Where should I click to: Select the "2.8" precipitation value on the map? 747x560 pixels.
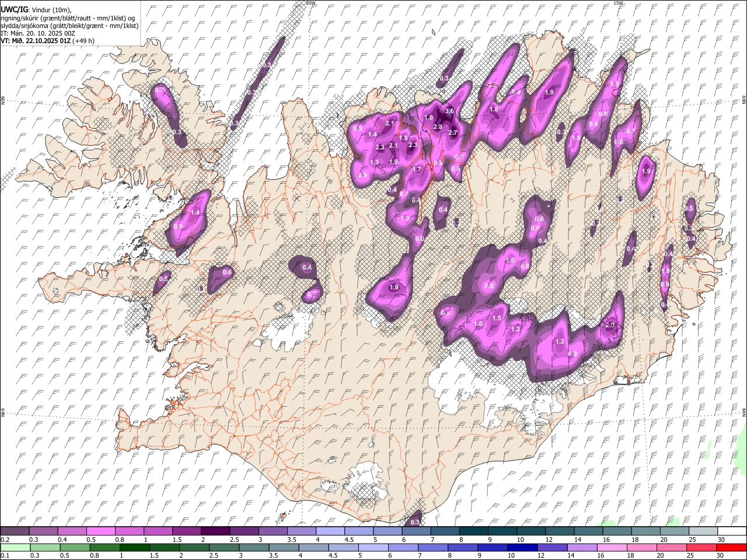(438, 127)
